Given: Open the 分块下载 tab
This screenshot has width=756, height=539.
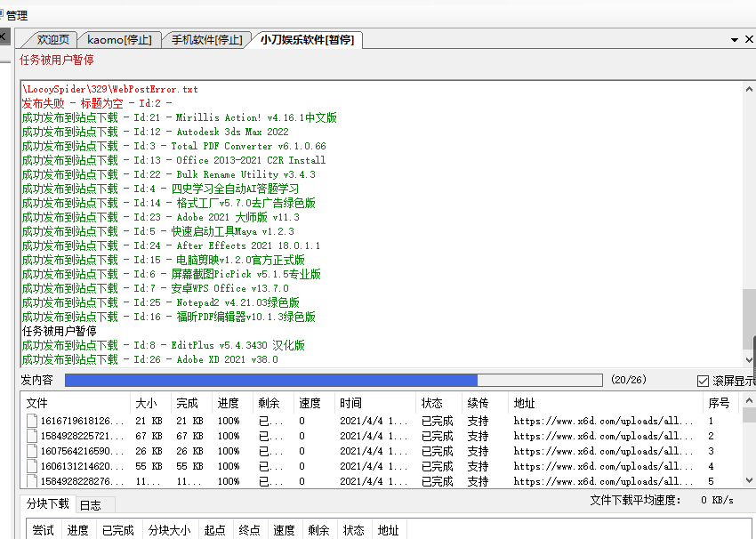Looking at the screenshot, I should 48,503.
